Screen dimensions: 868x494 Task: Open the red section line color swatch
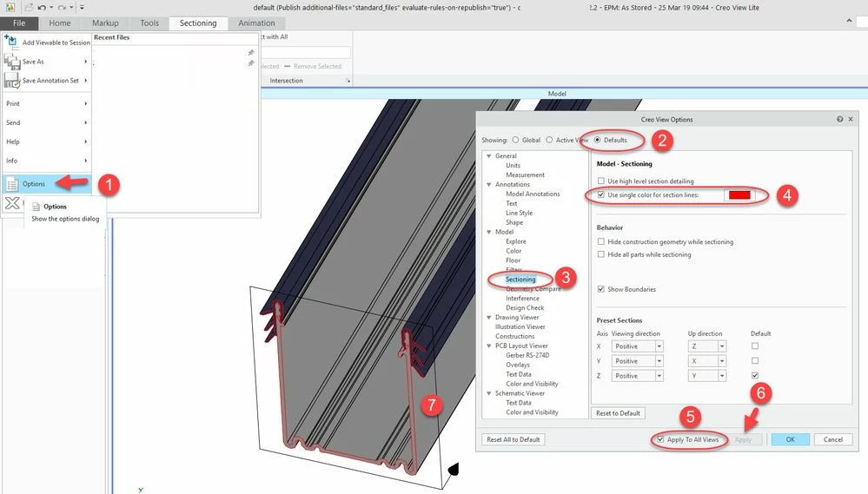(x=739, y=194)
